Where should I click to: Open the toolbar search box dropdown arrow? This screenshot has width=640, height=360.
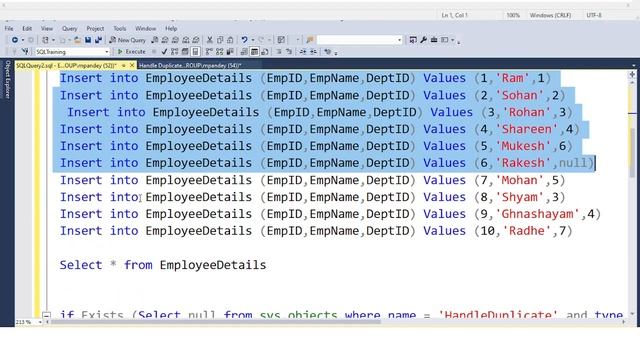(399, 40)
